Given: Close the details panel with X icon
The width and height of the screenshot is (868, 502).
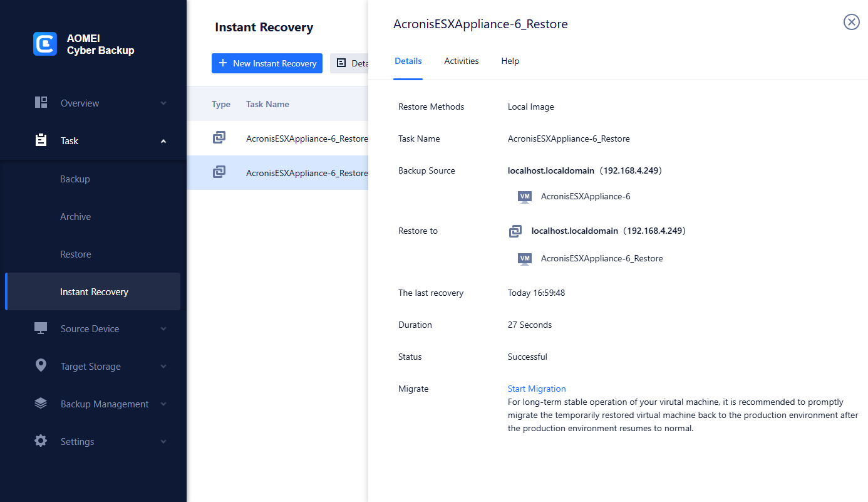Looking at the screenshot, I should [x=851, y=23].
